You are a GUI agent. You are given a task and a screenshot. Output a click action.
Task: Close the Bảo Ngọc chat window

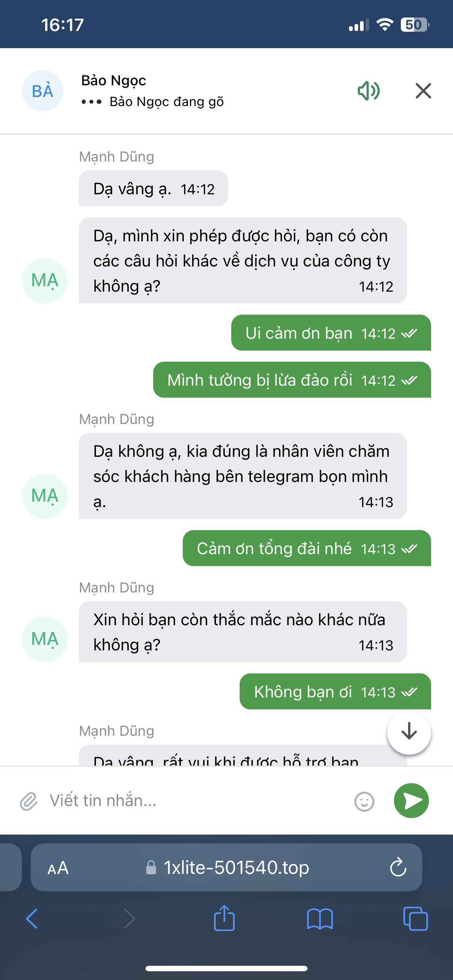(423, 91)
